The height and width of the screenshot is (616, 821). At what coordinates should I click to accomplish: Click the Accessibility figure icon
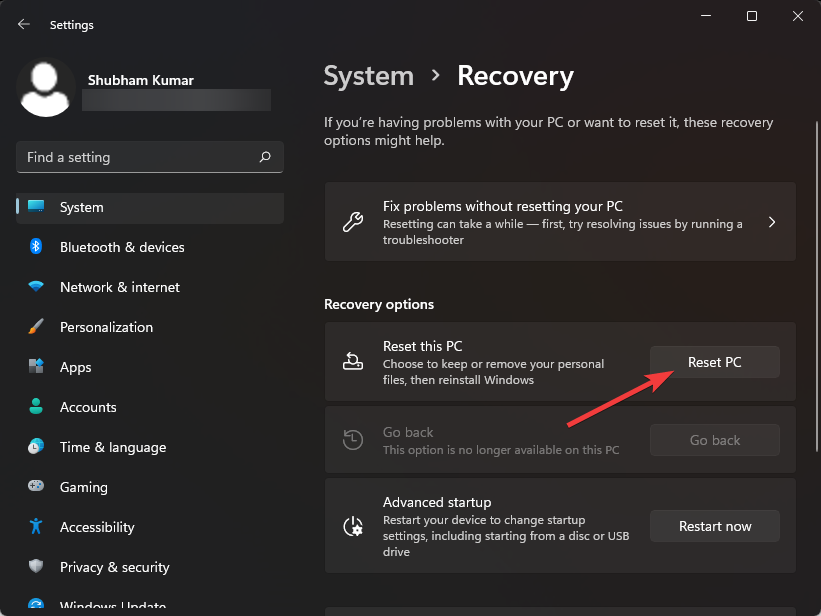click(x=36, y=526)
